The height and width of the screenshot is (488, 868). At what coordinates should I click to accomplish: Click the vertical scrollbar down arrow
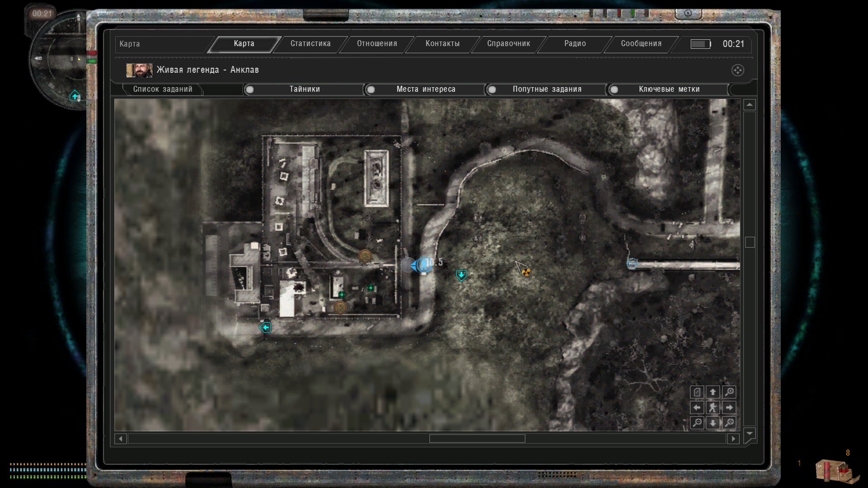click(750, 433)
